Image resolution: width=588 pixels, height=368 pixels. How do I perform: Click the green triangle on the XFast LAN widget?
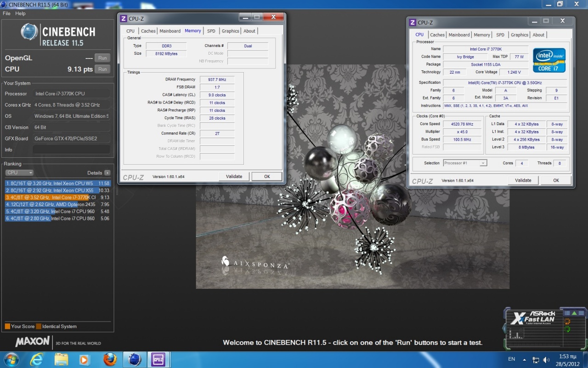tap(574, 313)
